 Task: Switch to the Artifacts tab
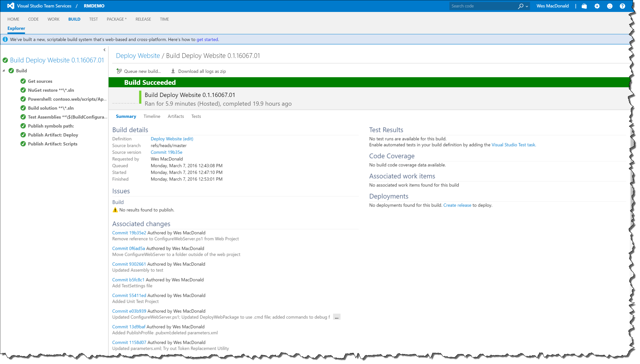[x=176, y=116]
